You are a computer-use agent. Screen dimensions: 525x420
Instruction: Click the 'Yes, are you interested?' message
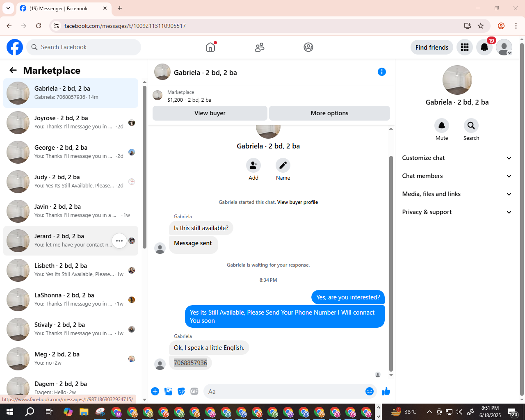point(348,297)
